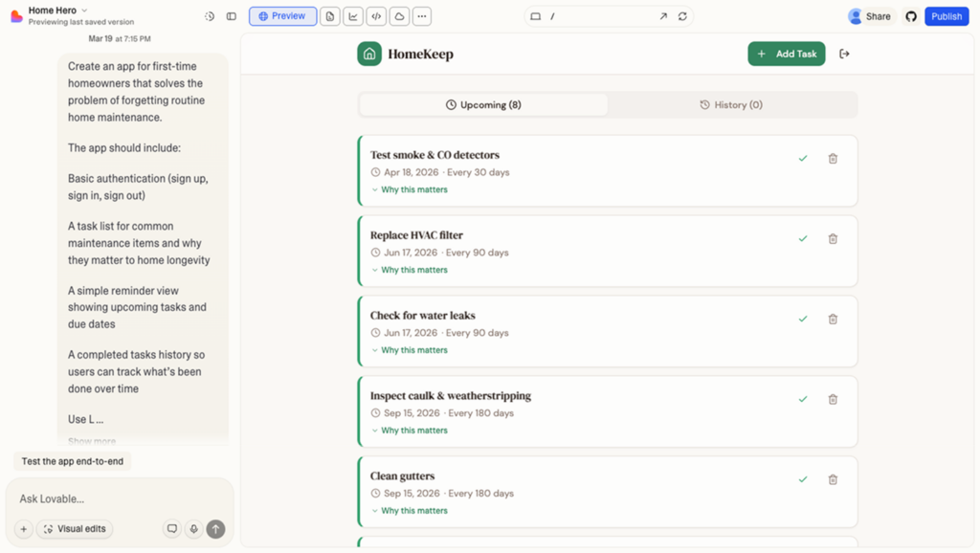The height and width of the screenshot is (553, 980).
Task: Click the cloud icon in toolbar
Action: (399, 16)
